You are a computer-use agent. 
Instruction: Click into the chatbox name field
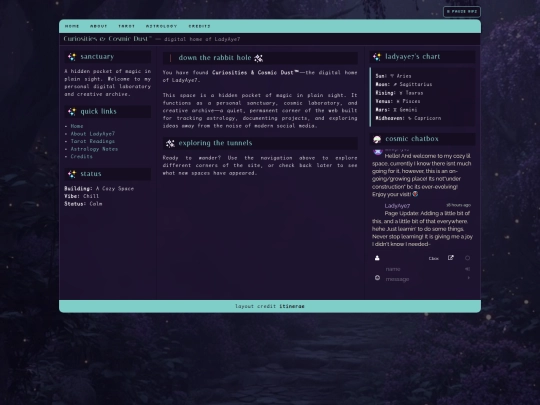pos(424,269)
